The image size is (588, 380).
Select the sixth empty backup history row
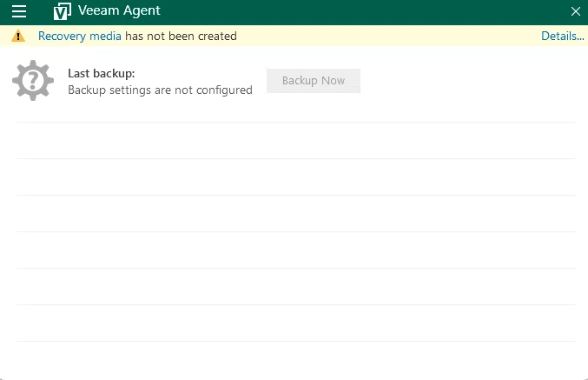point(296,323)
